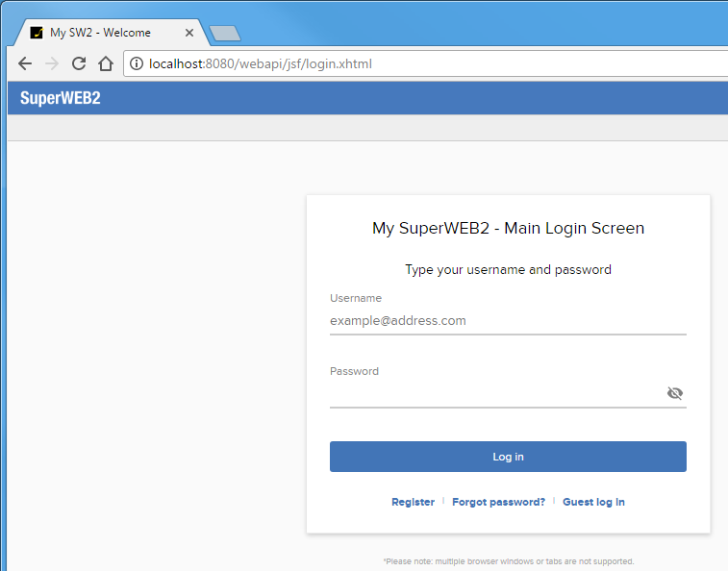Choose the Guest log in link
The image size is (728, 571).
click(x=593, y=502)
